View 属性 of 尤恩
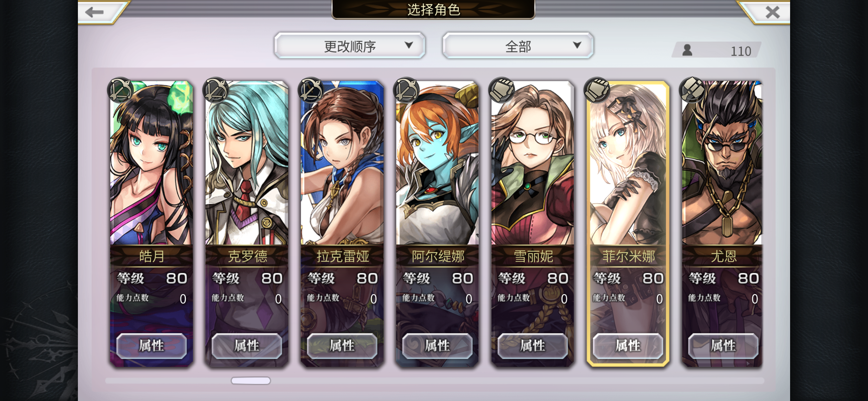This screenshot has width=868, height=401. point(723,346)
